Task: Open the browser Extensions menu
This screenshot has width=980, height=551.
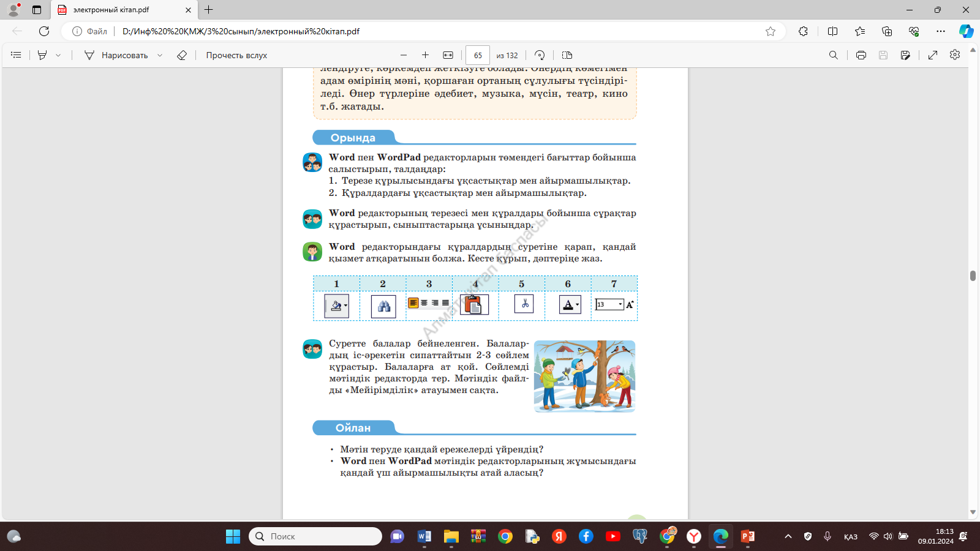Action: (x=804, y=31)
